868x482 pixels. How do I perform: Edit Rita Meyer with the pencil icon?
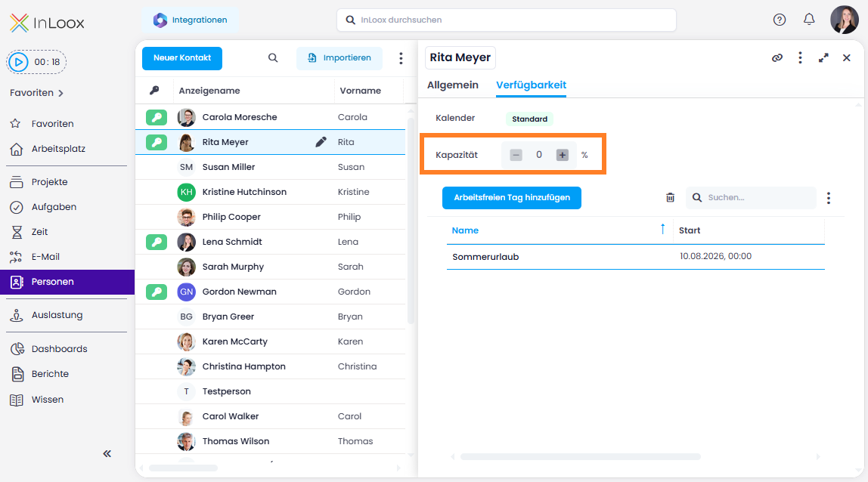[321, 142]
